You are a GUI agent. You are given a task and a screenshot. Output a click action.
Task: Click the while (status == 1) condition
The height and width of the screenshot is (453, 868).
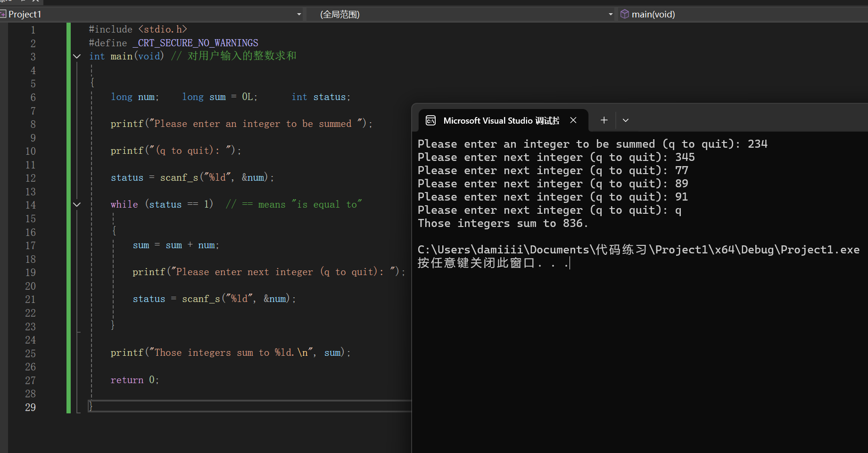tap(162, 204)
